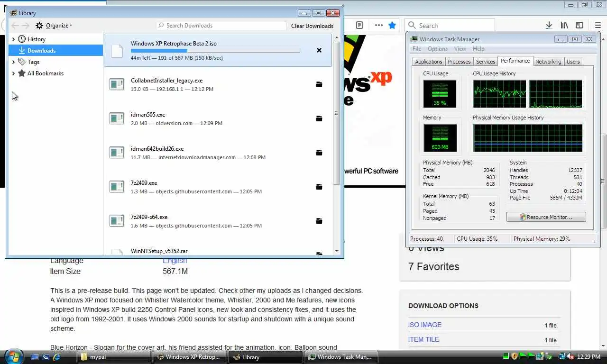Open ISO IMAGE download link
The height and width of the screenshot is (364, 607).
coord(424,325)
